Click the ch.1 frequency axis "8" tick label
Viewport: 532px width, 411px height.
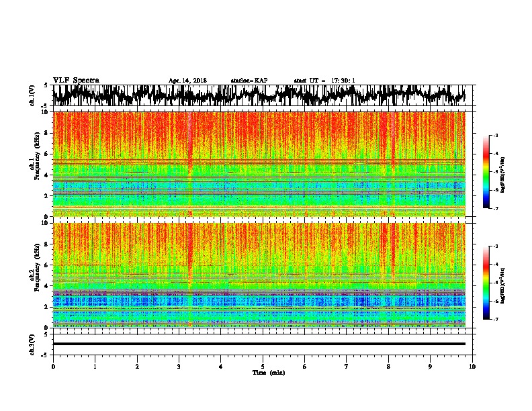pyautogui.click(x=47, y=133)
